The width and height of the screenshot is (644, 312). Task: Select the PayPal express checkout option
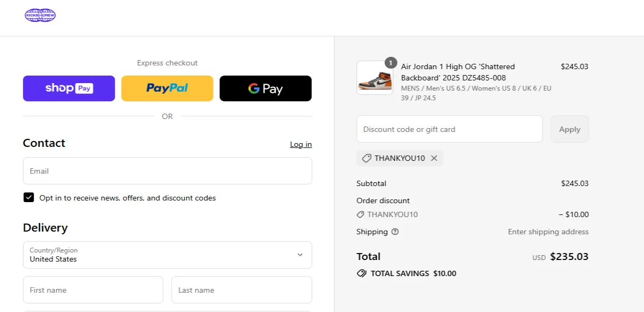pyautogui.click(x=167, y=88)
